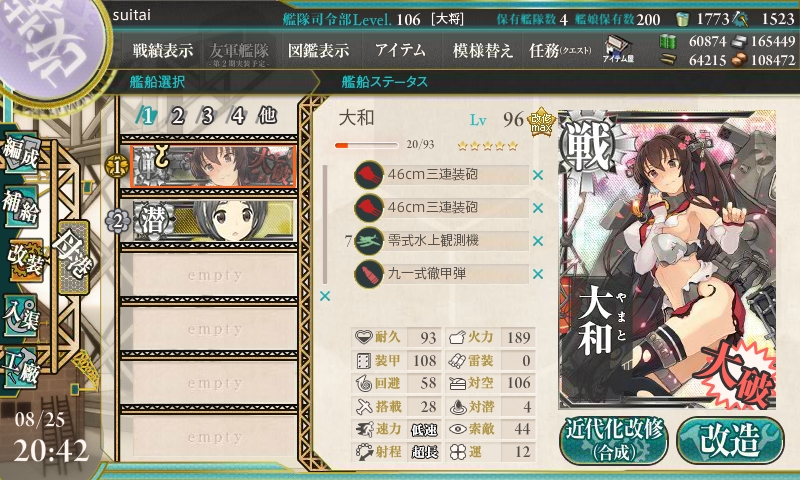Open the 任務 (クエスト) quest menu

click(560, 50)
